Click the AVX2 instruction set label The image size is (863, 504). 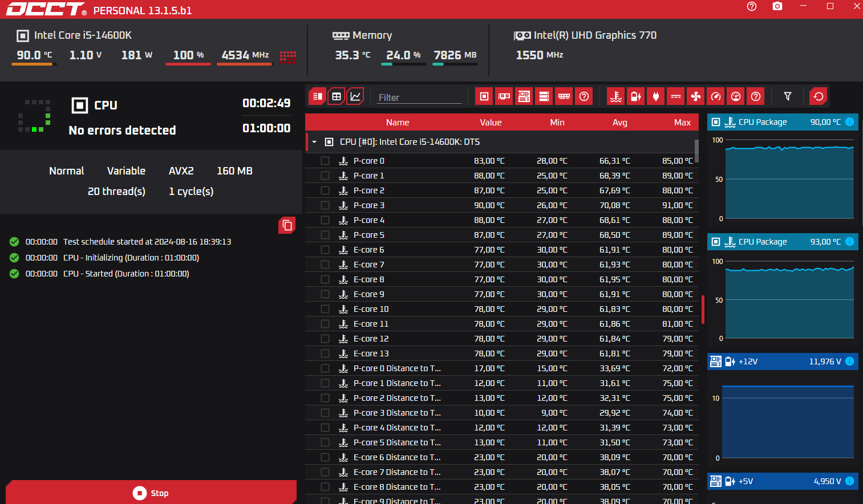pyautogui.click(x=181, y=171)
